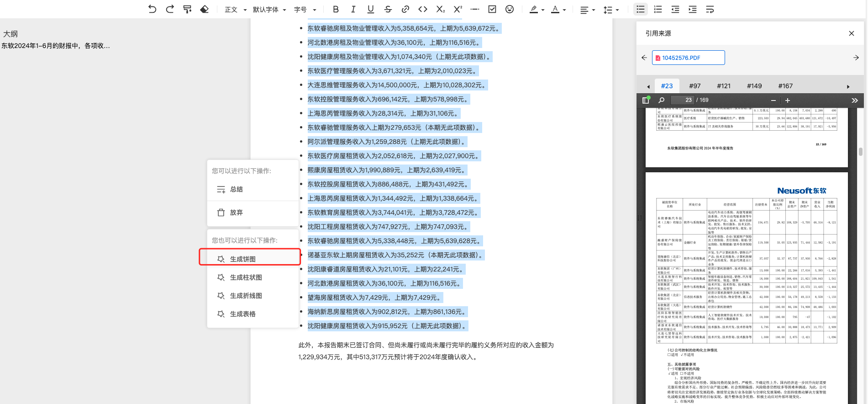Click the PDF viewer vertical scrollbar thumb

(860, 152)
